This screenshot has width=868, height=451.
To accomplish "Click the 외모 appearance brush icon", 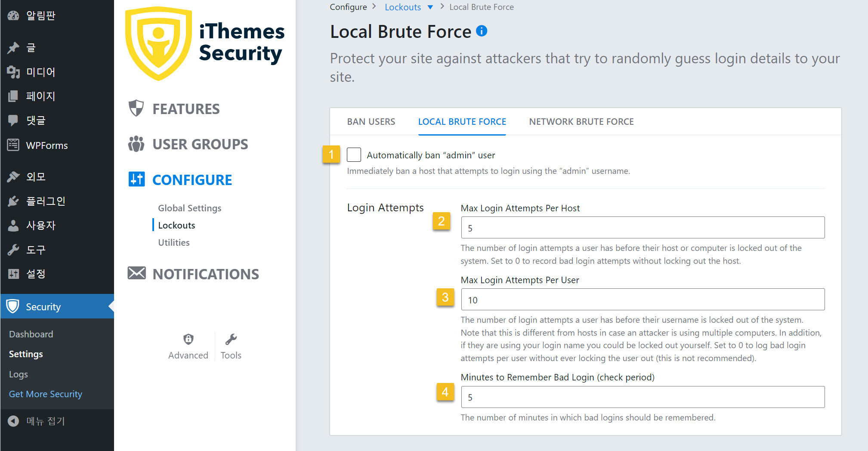I will point(13,177).
